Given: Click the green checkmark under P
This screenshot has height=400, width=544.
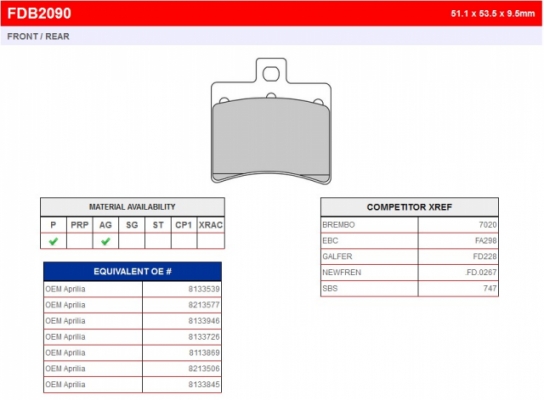Looking at the screenshot, I should point(53,241).
